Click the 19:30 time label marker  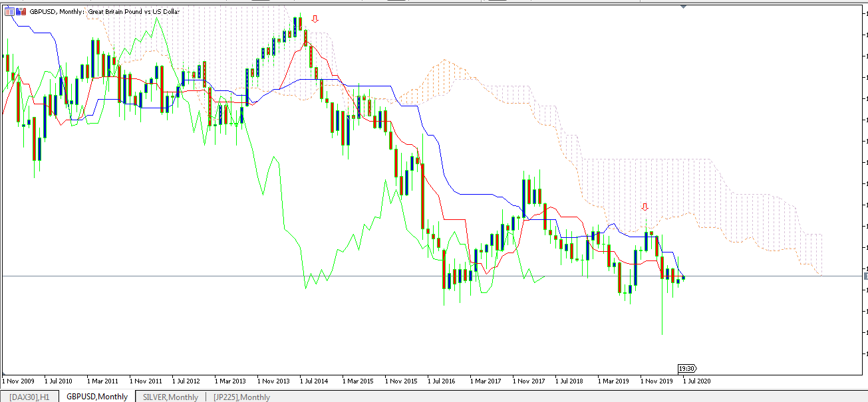(x=687, y=368)
